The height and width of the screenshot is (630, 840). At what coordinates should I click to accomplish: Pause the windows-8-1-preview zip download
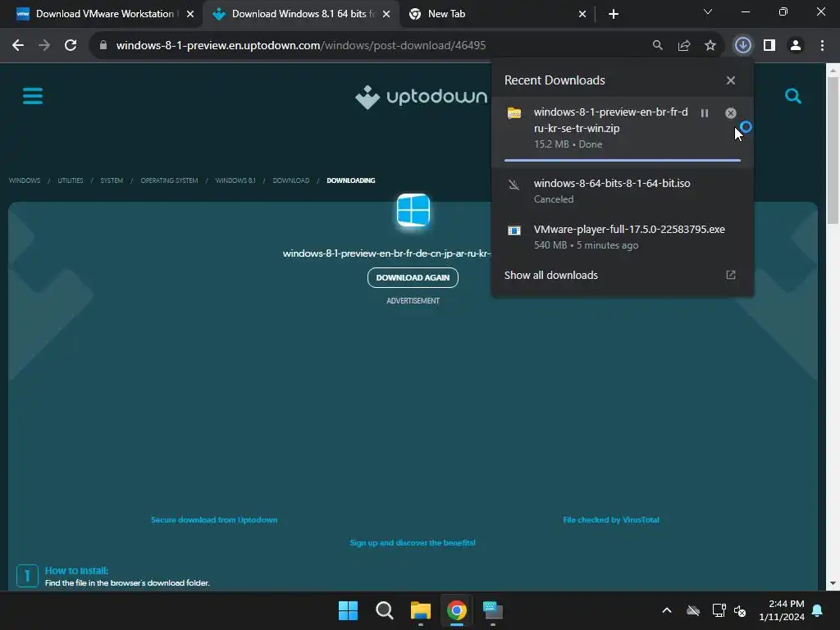pyautogui.click(x=705, y=113)
